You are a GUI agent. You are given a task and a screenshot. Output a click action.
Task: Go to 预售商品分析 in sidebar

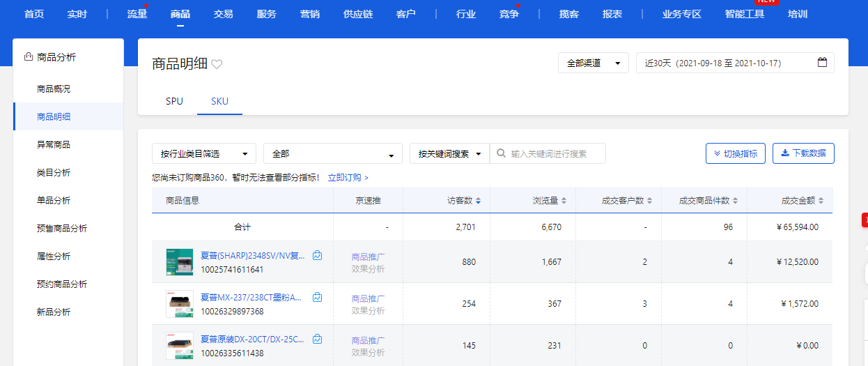pyautogui.click(x=62, y=229)
